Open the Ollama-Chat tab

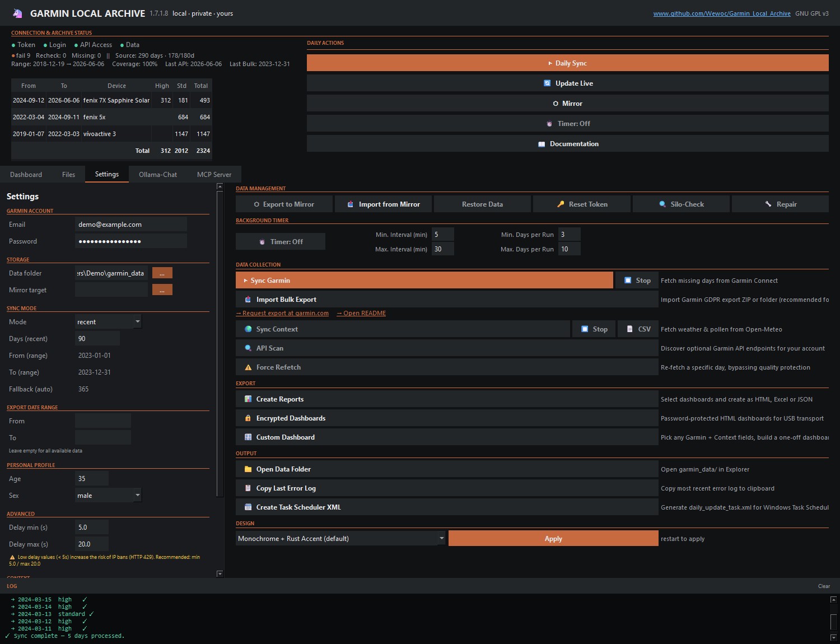(157, 174)
